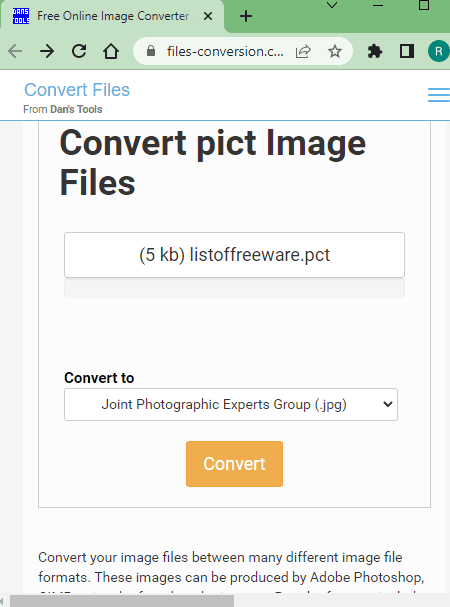Click the site lock security icon
Screen dimensions: 450x607
[151, 51]
